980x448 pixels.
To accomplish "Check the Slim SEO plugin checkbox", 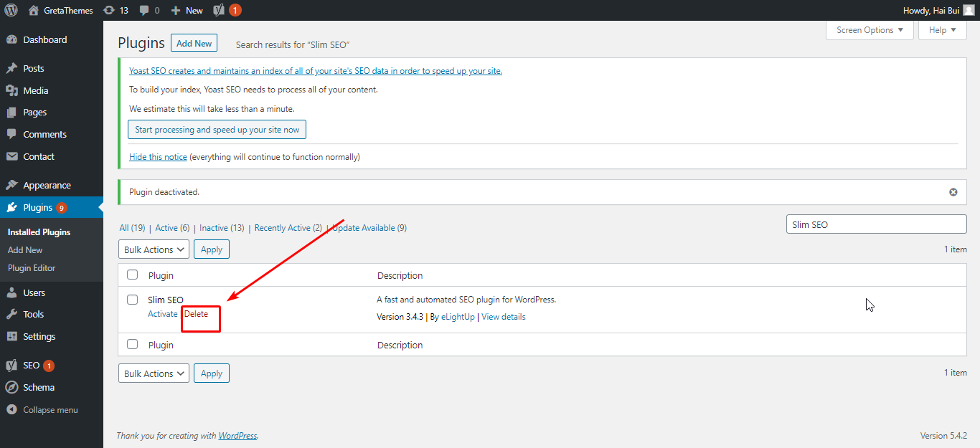I will [x=132, y=299].
